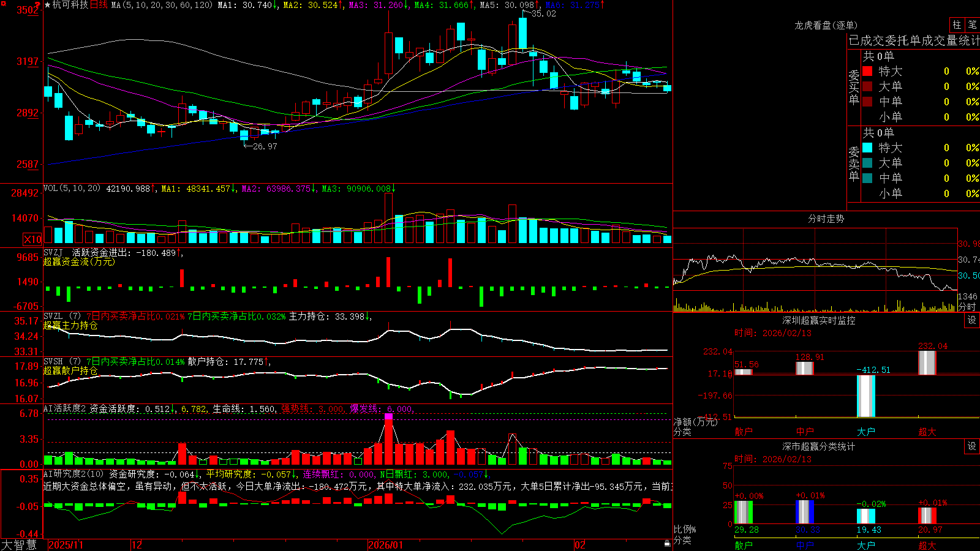This screenshot has height=551, width=980.
Task: Click the 分时走势 panel title
Action: (x=826, y=219)
